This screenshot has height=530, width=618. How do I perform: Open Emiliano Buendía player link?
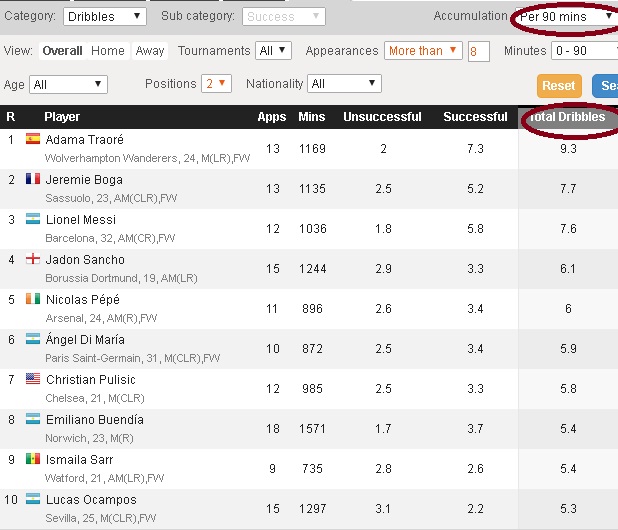click(95, 420)
